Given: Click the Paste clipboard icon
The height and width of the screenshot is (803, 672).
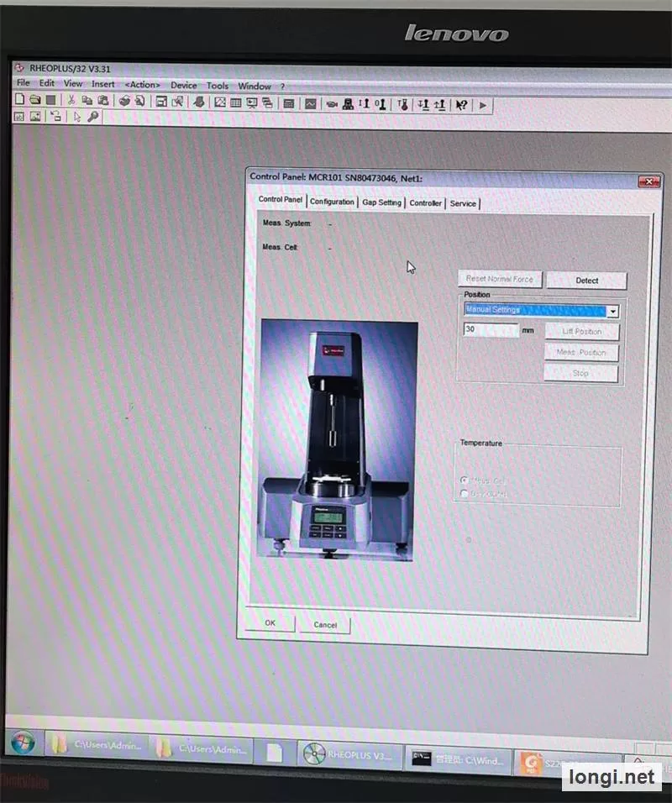Looking at the screenshot, I should (103, 101).
